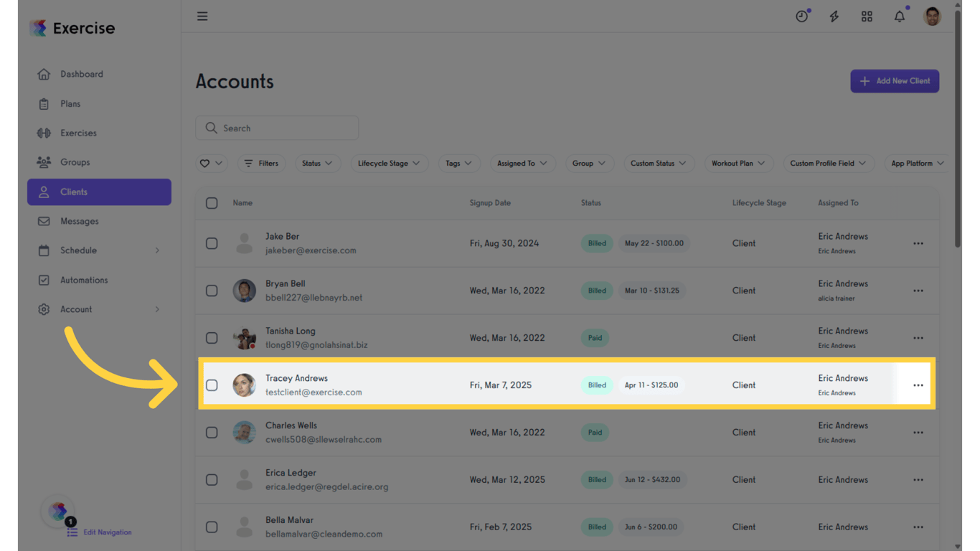Image resolution: width=980 pixels, height=551 pixels.
Task: Click inside the Search field
Action: coord(277,128)
